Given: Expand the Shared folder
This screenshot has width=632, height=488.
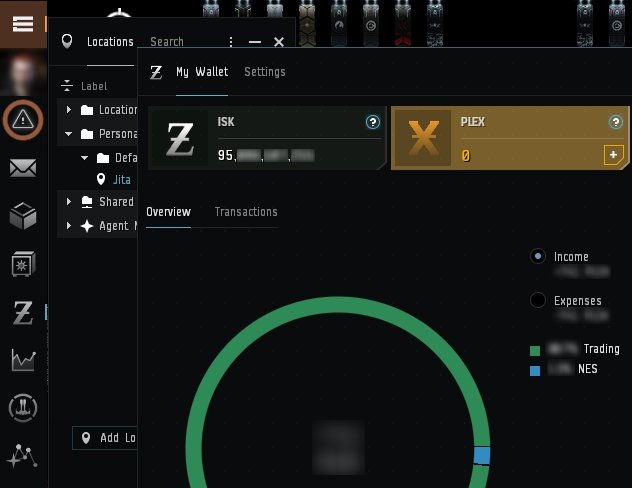Looking at the screenshot, I should (69, 201).
